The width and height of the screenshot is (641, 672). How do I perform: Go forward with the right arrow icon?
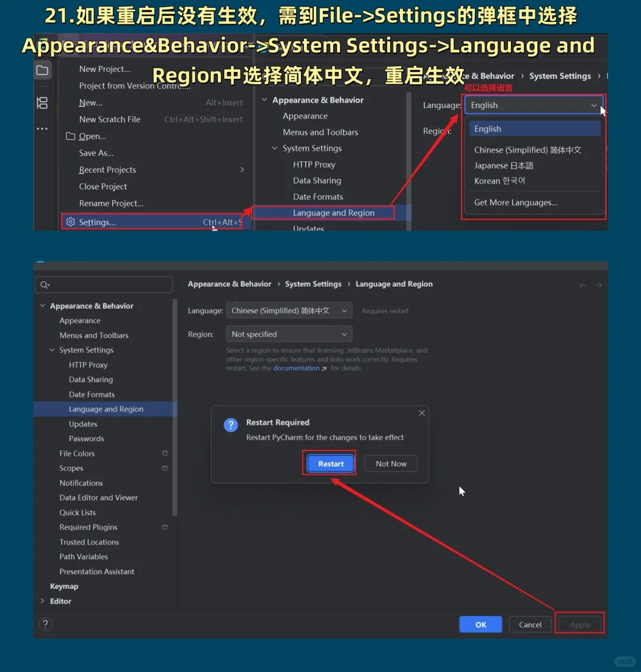tap(598, 285)
